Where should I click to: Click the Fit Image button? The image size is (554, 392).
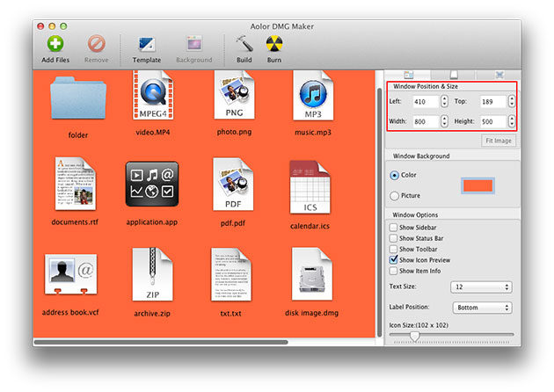click(x=499, y=141)
